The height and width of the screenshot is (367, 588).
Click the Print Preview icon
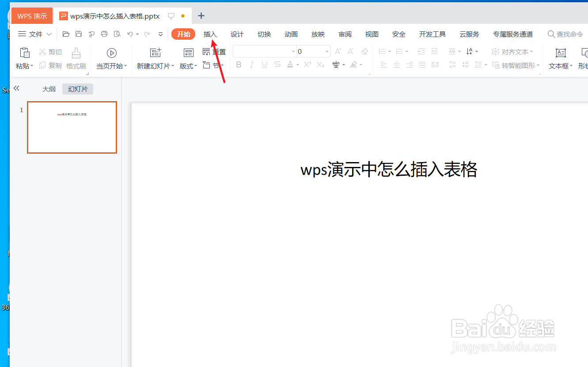coord(117,34)
